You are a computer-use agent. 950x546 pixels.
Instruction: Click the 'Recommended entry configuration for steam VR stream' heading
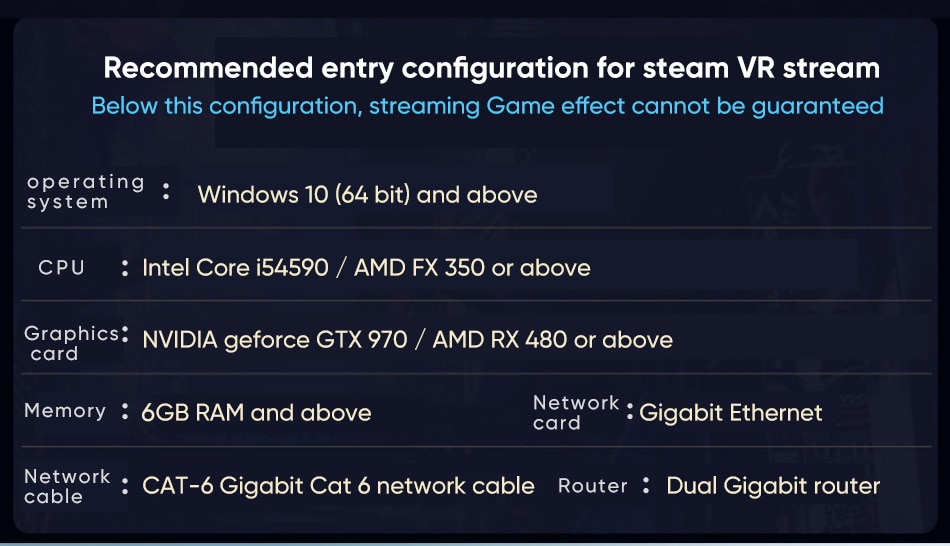click(x=491, y=68)
